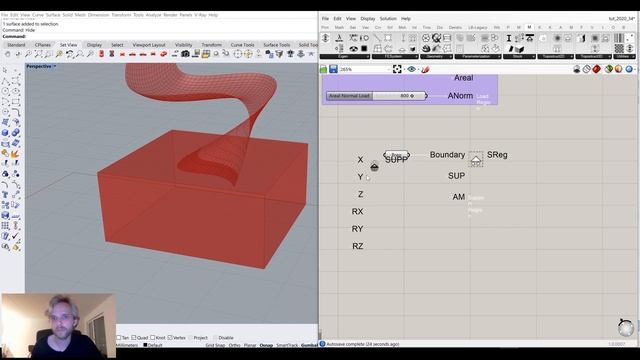Expand the Utilities panel dropdown bar
Viewport: 640px width, 360px height.
623,57
